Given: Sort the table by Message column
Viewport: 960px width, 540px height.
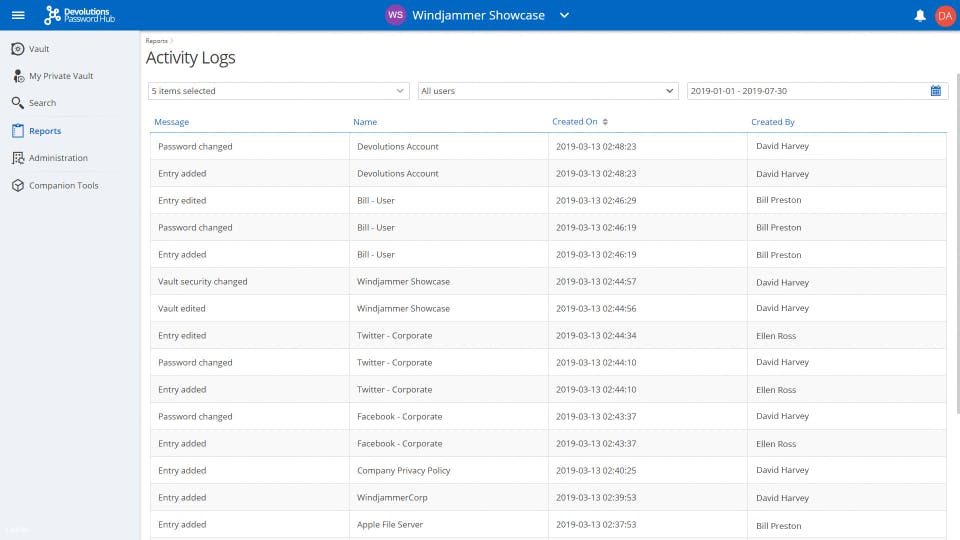Looking at the screenshot, I should pos(172,122).
